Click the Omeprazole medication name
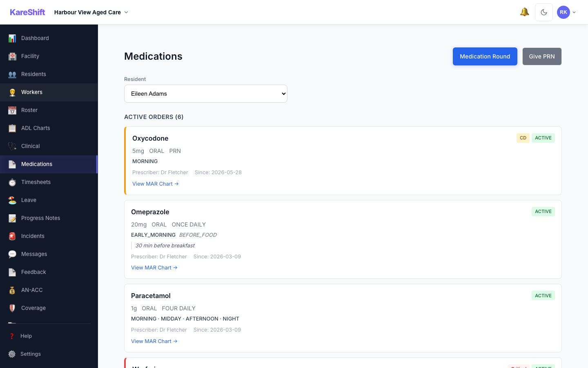This screenshot has width=588, height=368. click(x=150, y=212)
